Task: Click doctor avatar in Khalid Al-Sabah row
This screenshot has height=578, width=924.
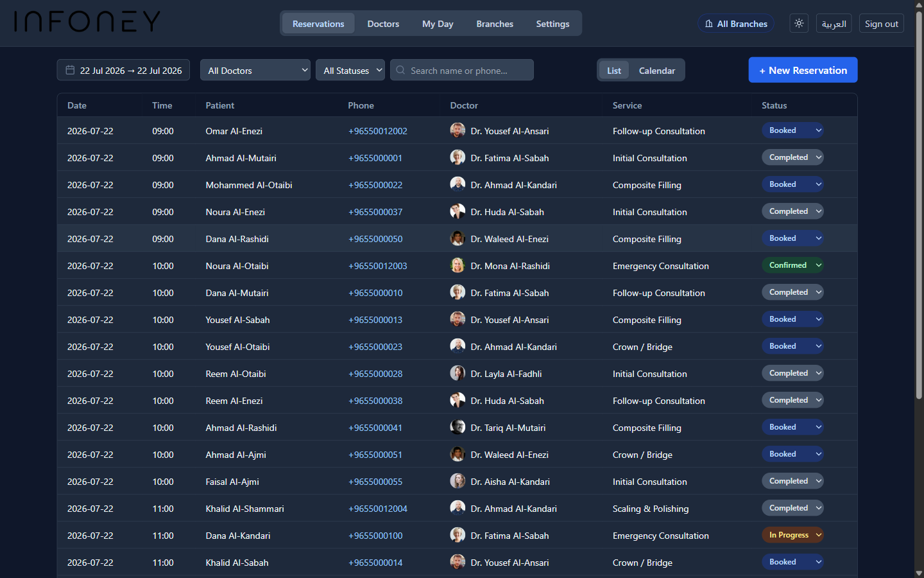Action: click(458, 562)
